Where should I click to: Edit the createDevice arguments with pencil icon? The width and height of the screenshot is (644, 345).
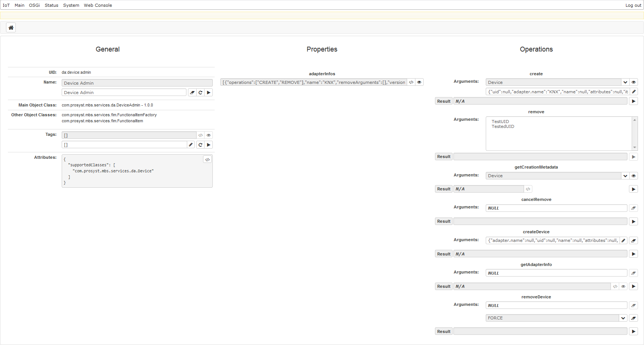click(624, 240)
